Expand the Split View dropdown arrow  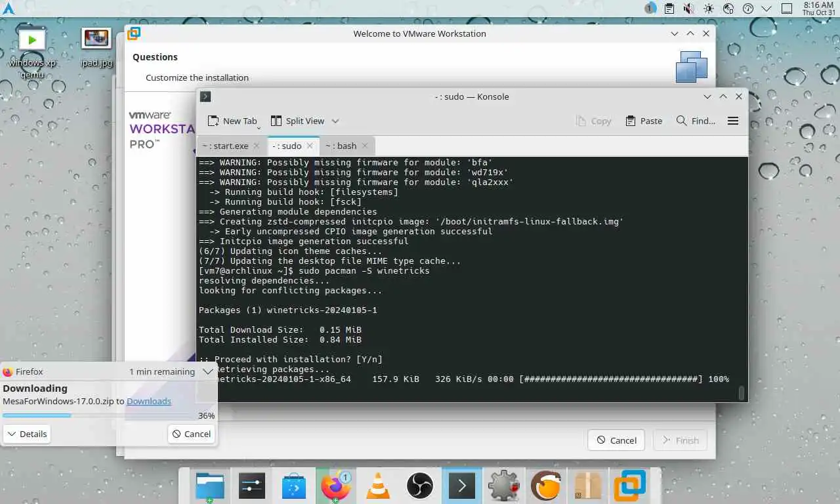pos(335,121)
